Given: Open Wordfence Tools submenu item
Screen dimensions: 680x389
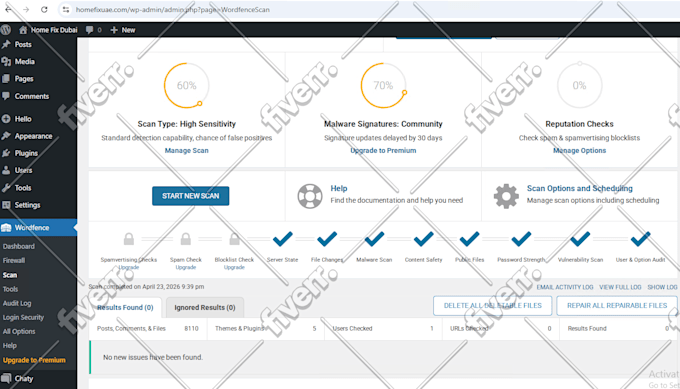Looking at the screenshot, I should (x=10, y=289).
